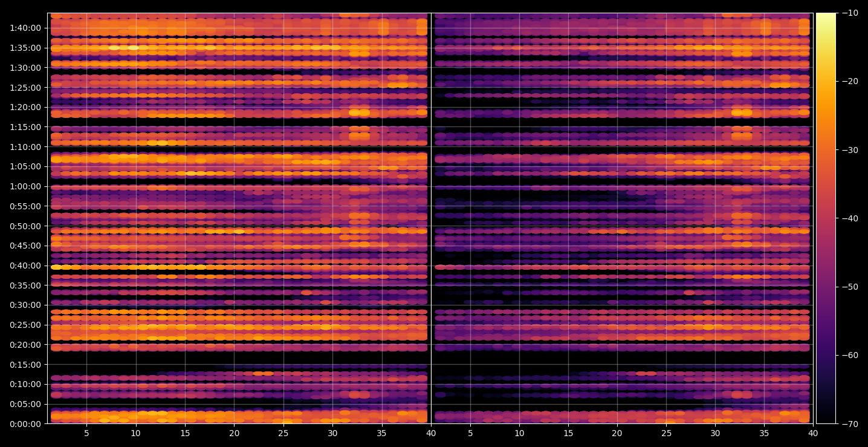Click x-axis label 30 of the right heatmap
This screenshot has height=447, width=868.
pyautogui.click(x=716, y=433)
